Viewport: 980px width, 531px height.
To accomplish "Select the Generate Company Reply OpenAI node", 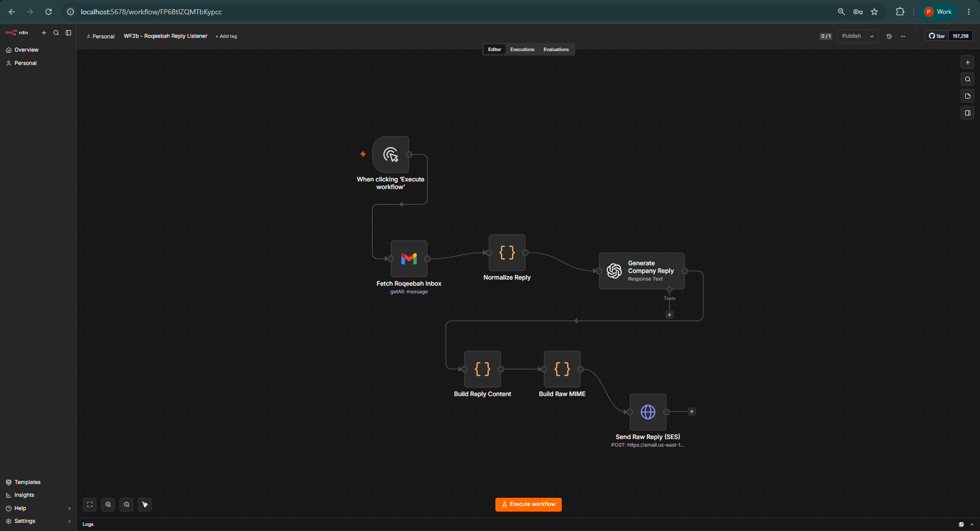I will tap(642, 271).
